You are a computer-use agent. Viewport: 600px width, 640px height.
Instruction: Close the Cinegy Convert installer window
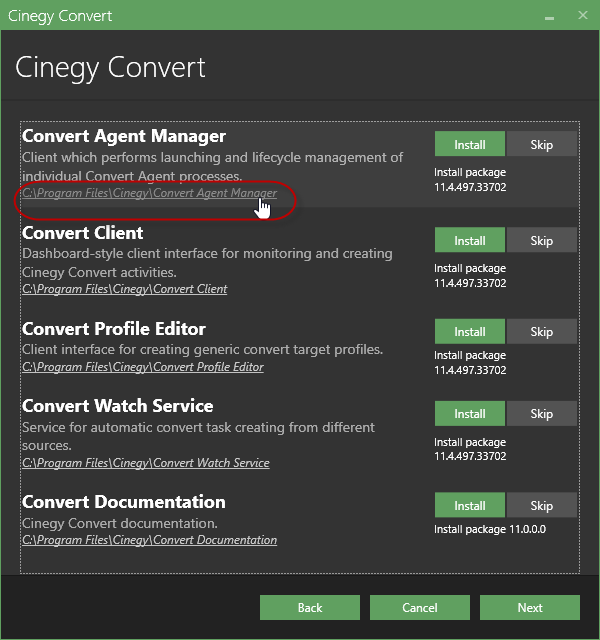pos(583,16)
